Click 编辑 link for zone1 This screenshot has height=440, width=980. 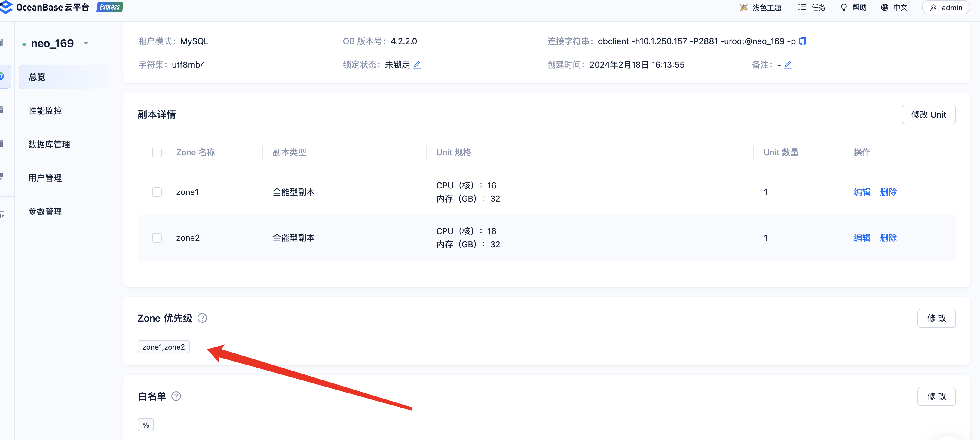pyautogui.click(x=862, y=192)
